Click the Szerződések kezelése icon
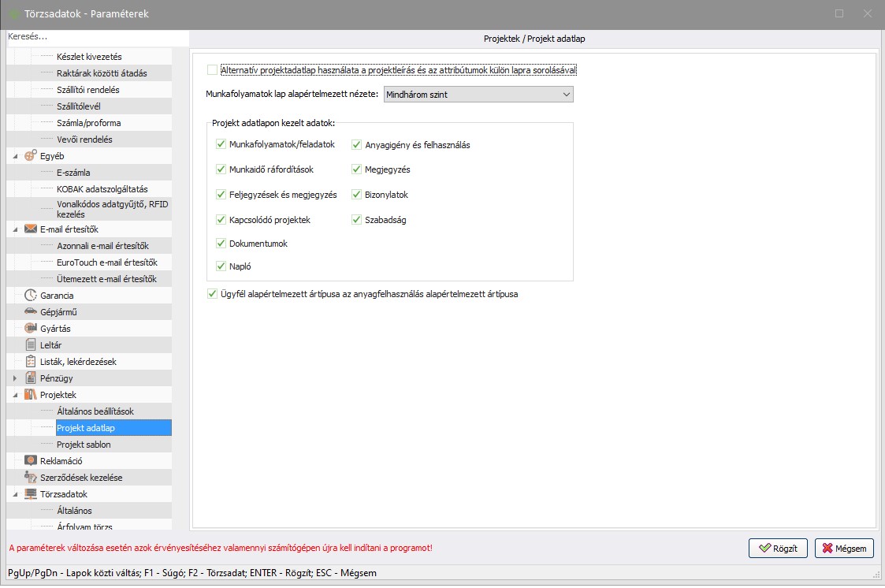The height and width of the screenshot is (588, 885). (x=31, y=478)
